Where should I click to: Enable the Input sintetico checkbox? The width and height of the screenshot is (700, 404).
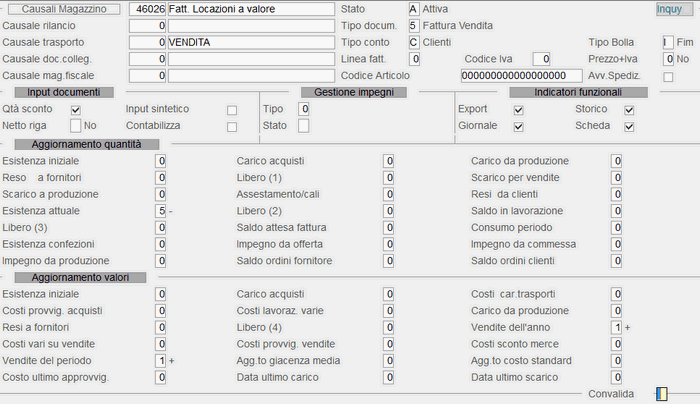(x=232, y=110)
